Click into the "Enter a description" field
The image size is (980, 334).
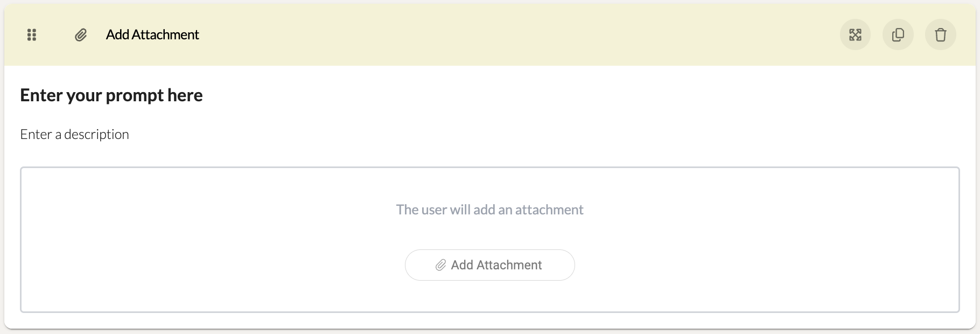pos(74,134)
